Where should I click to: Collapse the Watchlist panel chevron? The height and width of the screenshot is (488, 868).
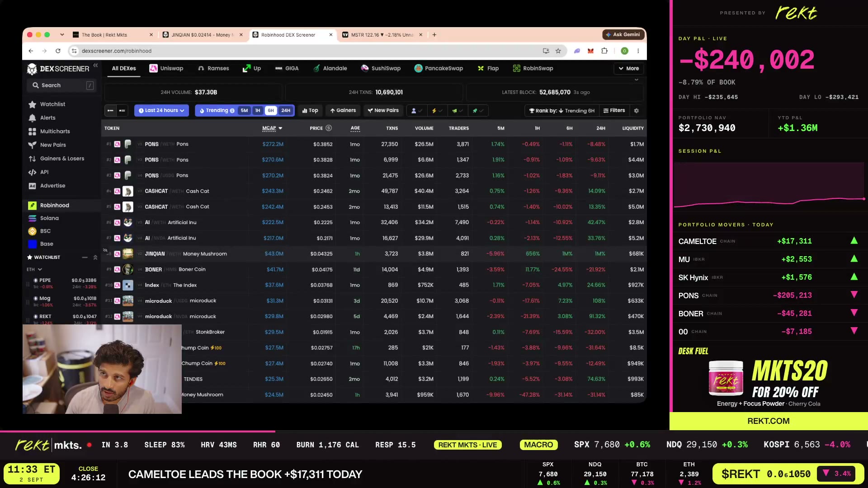pyautogui.click(x=95, y=258)
